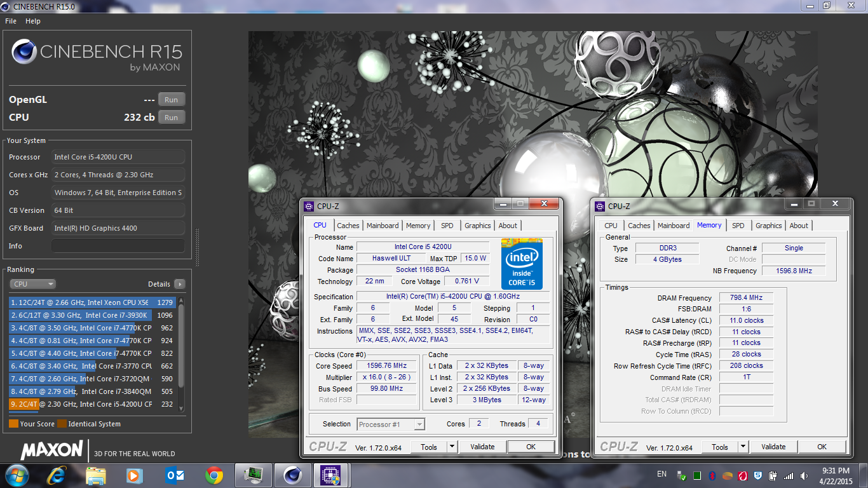Viewport: 868px width, 488px height.
Task: Click the empty Info field in Your System
Action: click(118, 246)
